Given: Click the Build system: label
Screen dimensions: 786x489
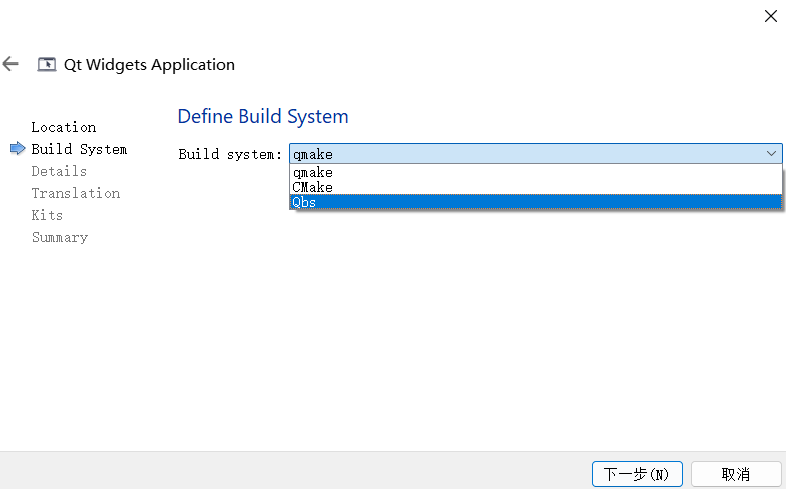Looking at the screenshot, I should click(230, 154).
